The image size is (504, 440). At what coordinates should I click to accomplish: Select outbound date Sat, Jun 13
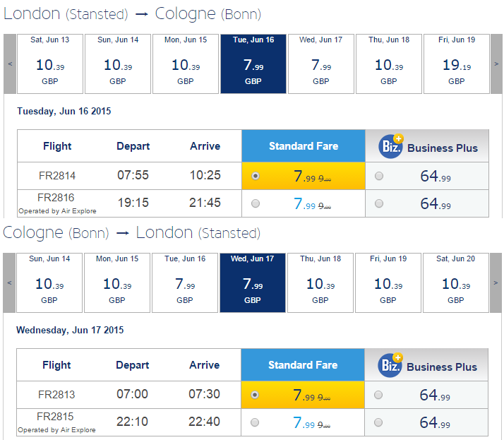(x=50, y=64)
